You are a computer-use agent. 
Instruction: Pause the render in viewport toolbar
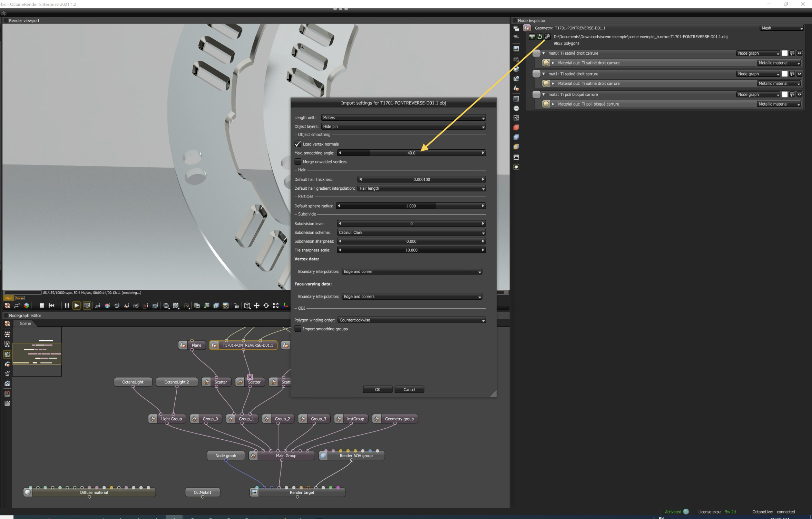(x=67, y=306)
